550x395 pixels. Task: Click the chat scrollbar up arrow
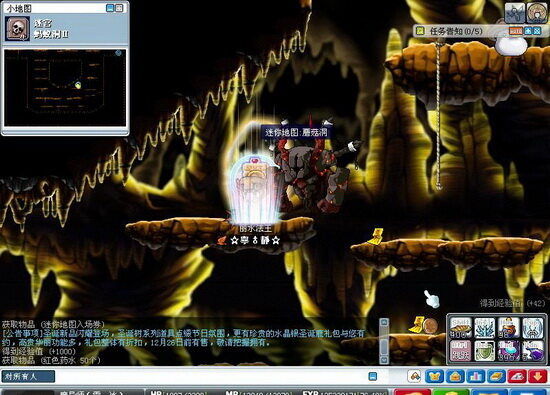coord(384,322)
